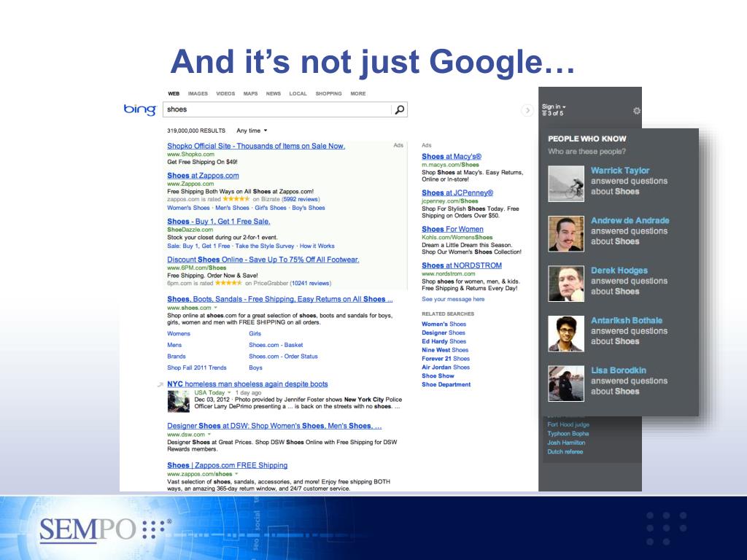
Task: Open Lisa Borodkin's profile photo
Action: 566,384
